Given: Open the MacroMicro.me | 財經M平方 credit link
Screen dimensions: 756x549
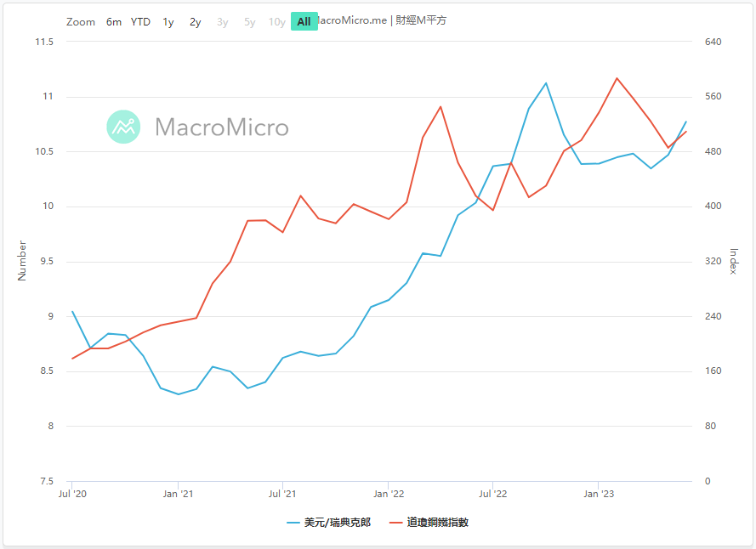Looking at the screenshot, I should (x=383, y=20).
